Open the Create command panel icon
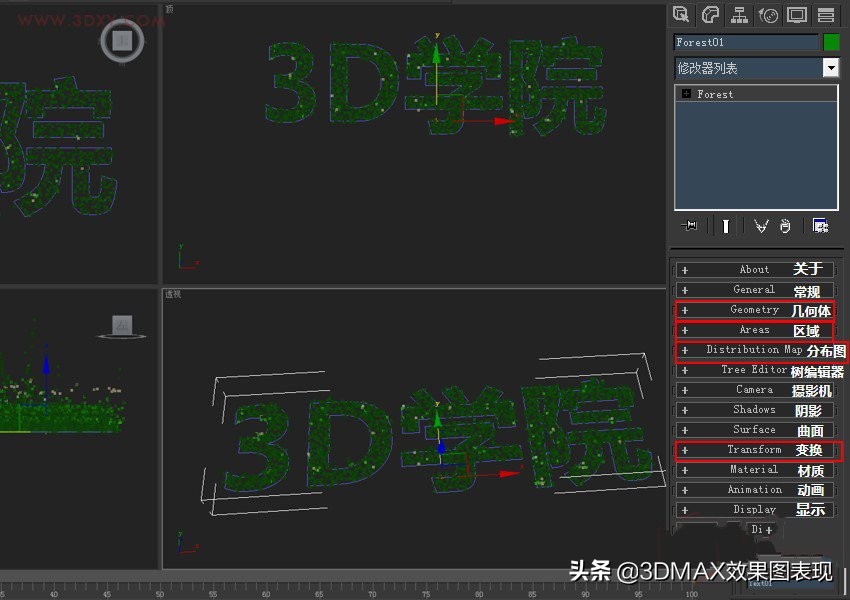Screen dimensions: 850x600 pyautogui.click(x=683, y=15)
